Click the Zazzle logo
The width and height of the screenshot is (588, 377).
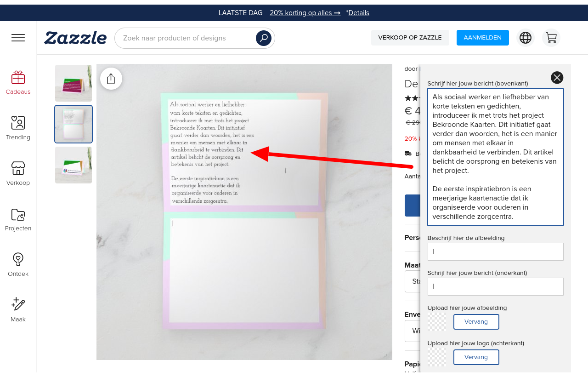click(x=75, y=38)
